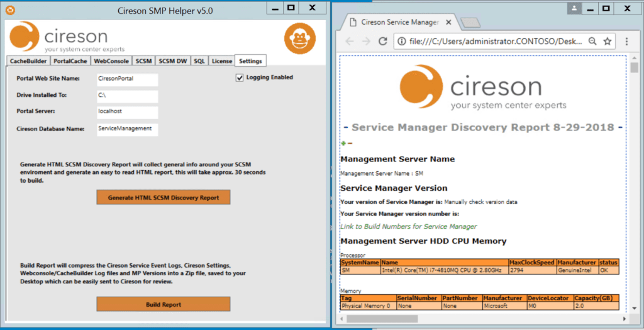
Task: Select the License tab
Action: 222,61
